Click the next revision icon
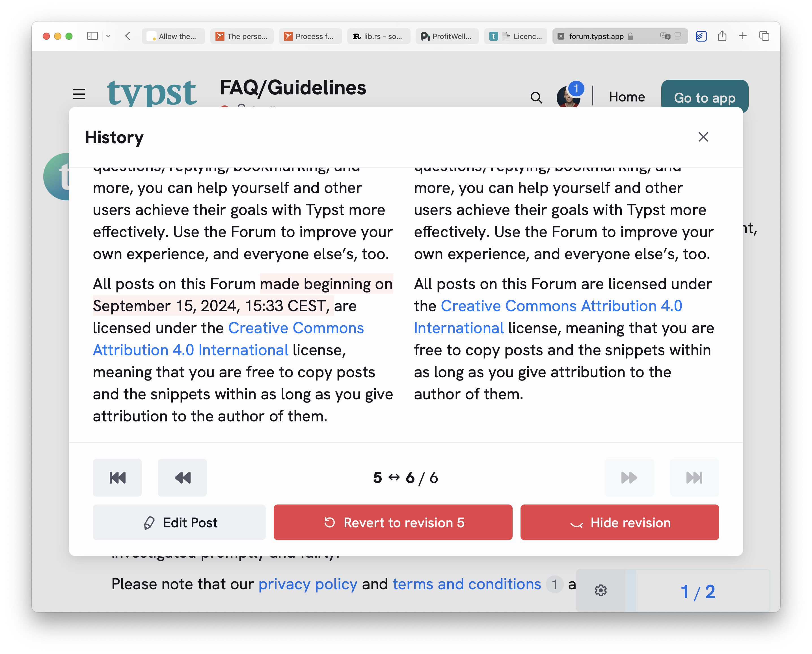The image size is (812, 654). (x=628, y=477)
